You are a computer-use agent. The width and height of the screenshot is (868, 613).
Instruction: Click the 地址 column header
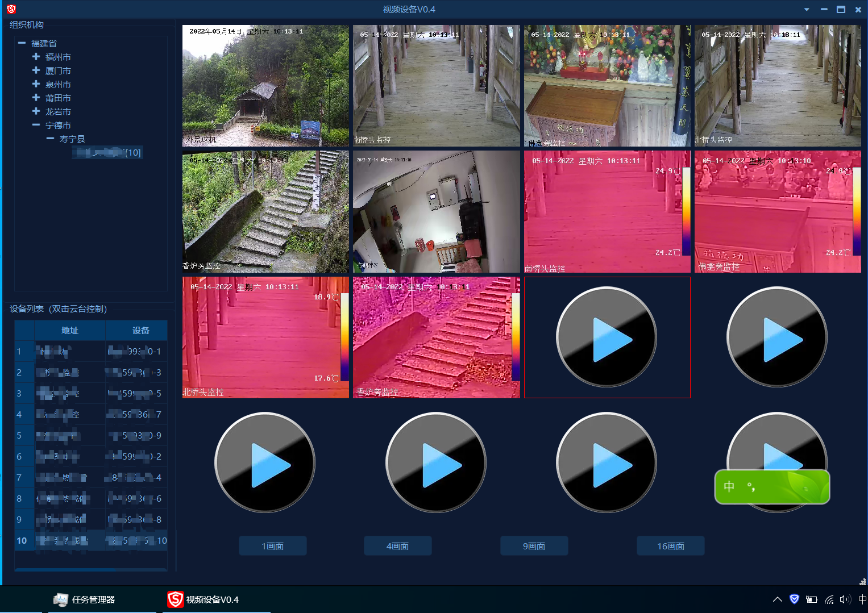(70, 330)
